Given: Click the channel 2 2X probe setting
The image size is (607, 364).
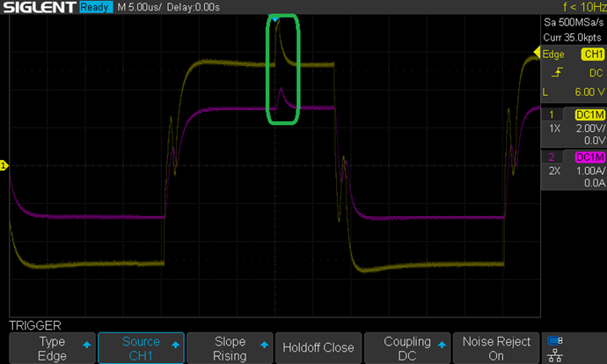Looking at the screenshot, I should point(554,171).
